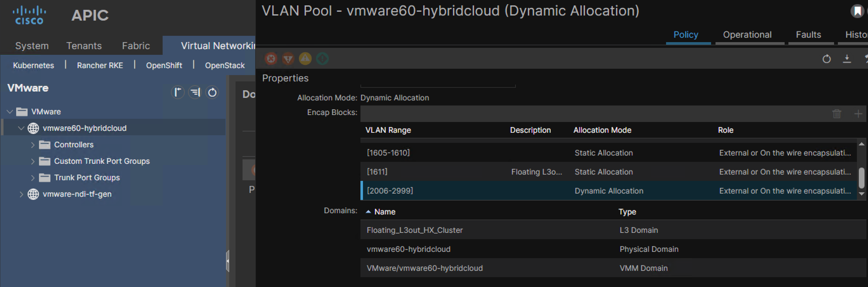Select Custom Trunk Port Groups label
The height and width of the screenshot is (287, 868).
(x=102, y=161)
